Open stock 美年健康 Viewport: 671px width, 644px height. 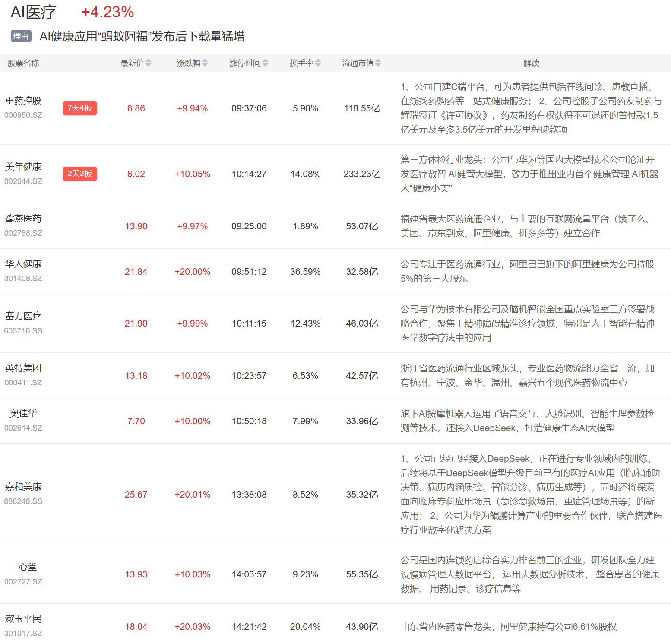coord(23,167)
